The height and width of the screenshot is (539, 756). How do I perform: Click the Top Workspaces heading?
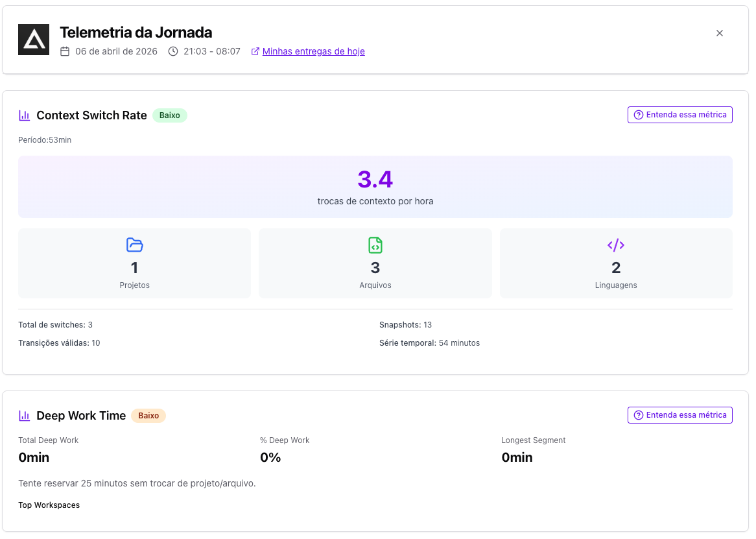49,505
